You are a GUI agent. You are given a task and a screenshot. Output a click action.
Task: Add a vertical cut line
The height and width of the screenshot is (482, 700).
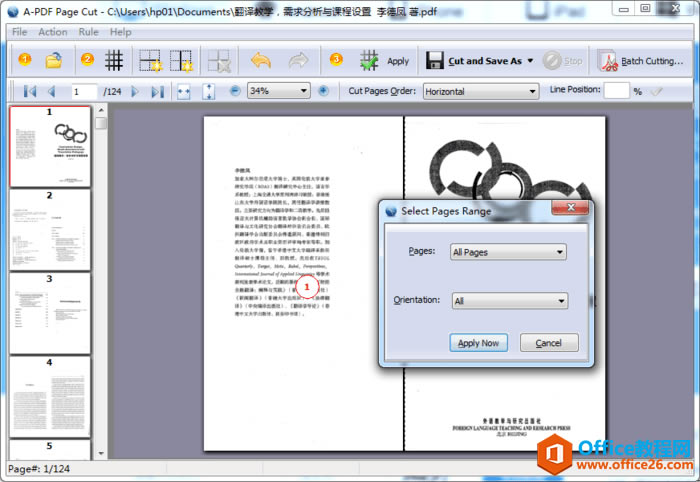181,60
